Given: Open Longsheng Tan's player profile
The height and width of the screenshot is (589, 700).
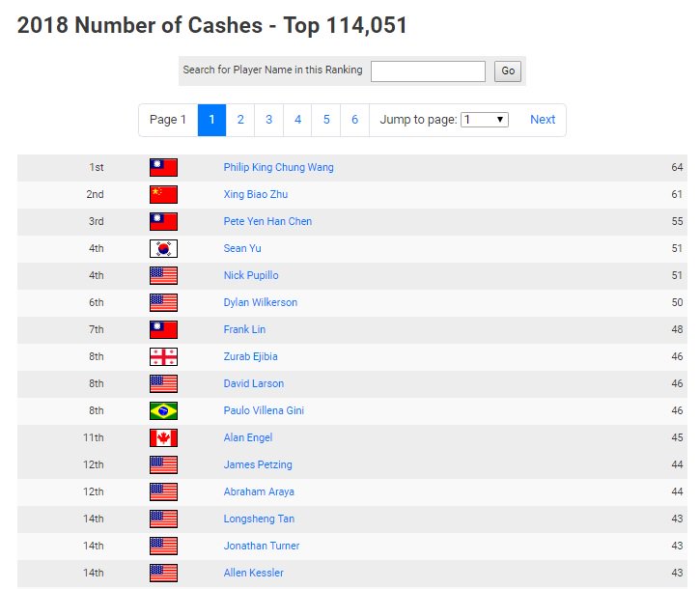Looking at the screenshot, I should (259, 519).
